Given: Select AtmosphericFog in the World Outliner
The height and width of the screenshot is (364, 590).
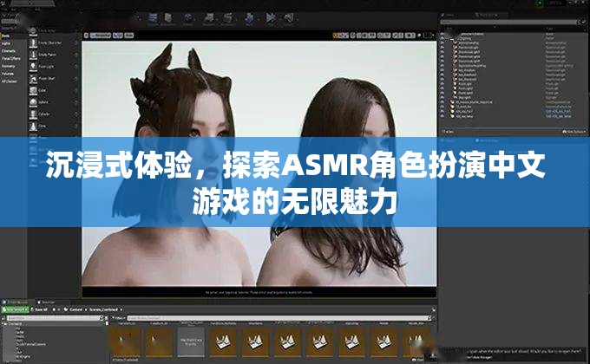Looking at the screenshot, I should pyautogui.click(x=469, y=42).
